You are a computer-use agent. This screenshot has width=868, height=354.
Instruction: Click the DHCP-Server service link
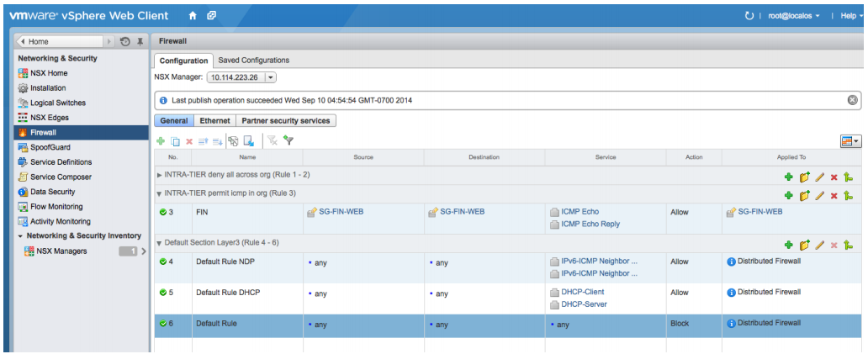[x=584, y=304]
